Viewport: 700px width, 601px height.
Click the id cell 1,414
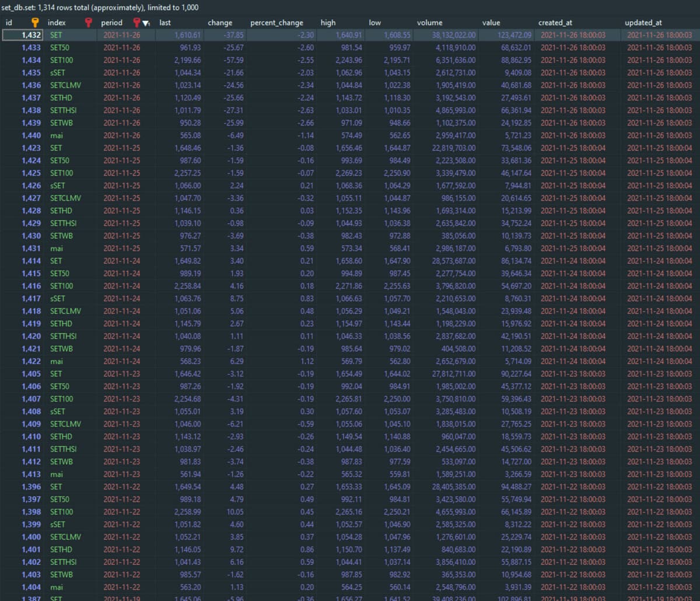[x=22, y=261]
